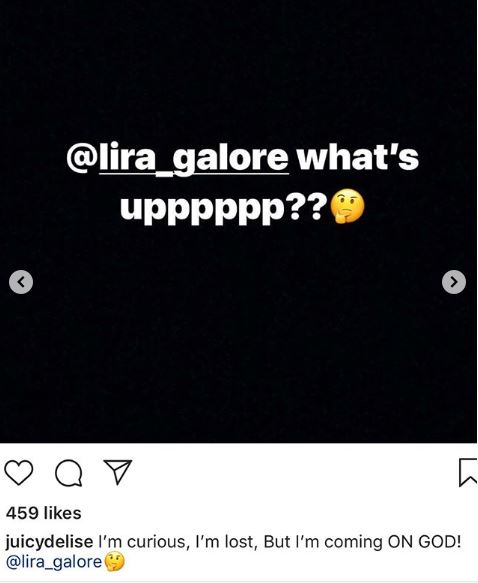Select the caption text "I'm curious, I'm lost"
Image resolution: width=478 pixels, height=583 pixels.
coord(177,542)
